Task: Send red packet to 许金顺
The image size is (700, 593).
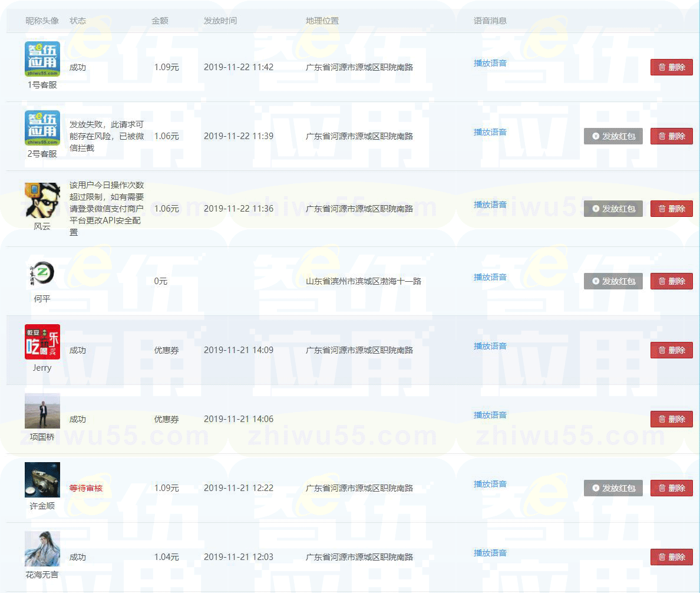Action: pyautogui.click(x=613, y=488)
